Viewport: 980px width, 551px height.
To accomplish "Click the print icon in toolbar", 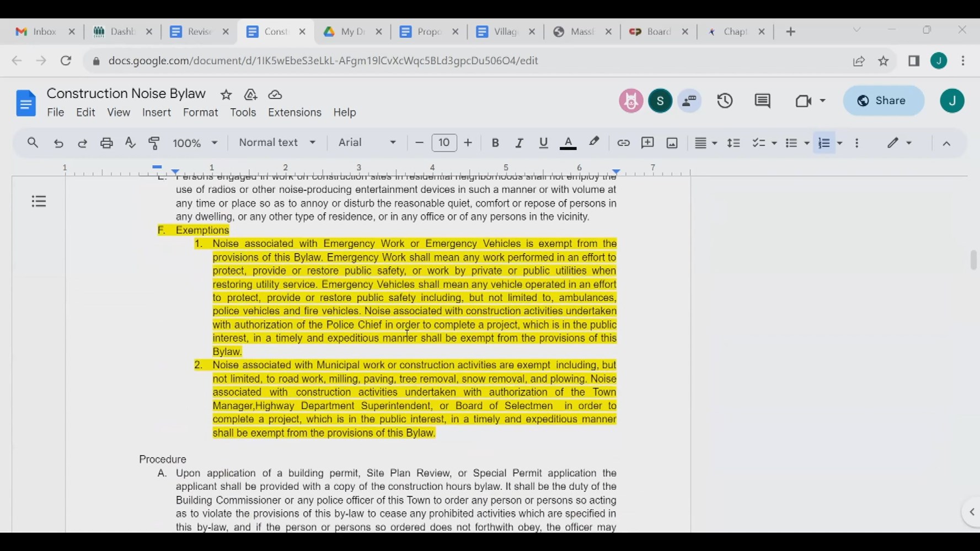I will point(106,143).
